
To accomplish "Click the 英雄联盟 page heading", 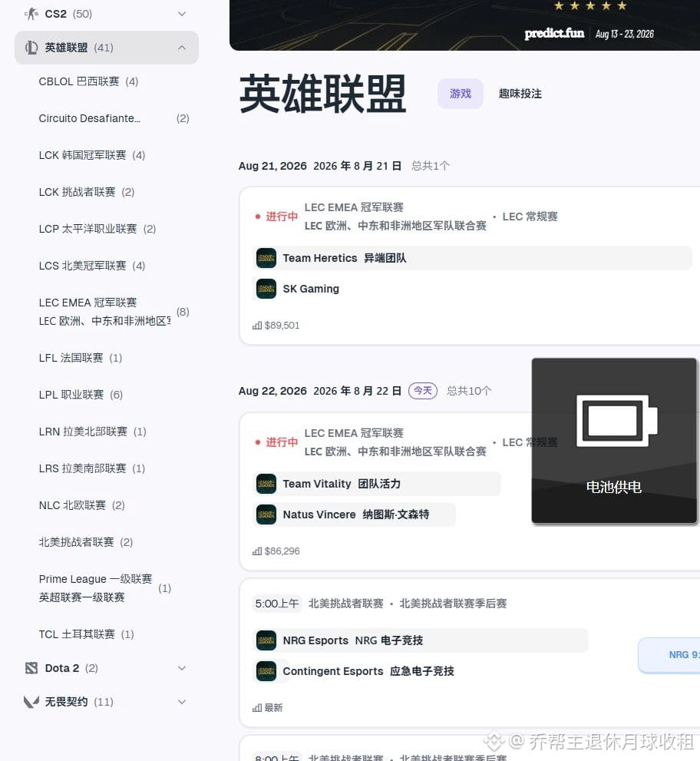I will point(322,94).
